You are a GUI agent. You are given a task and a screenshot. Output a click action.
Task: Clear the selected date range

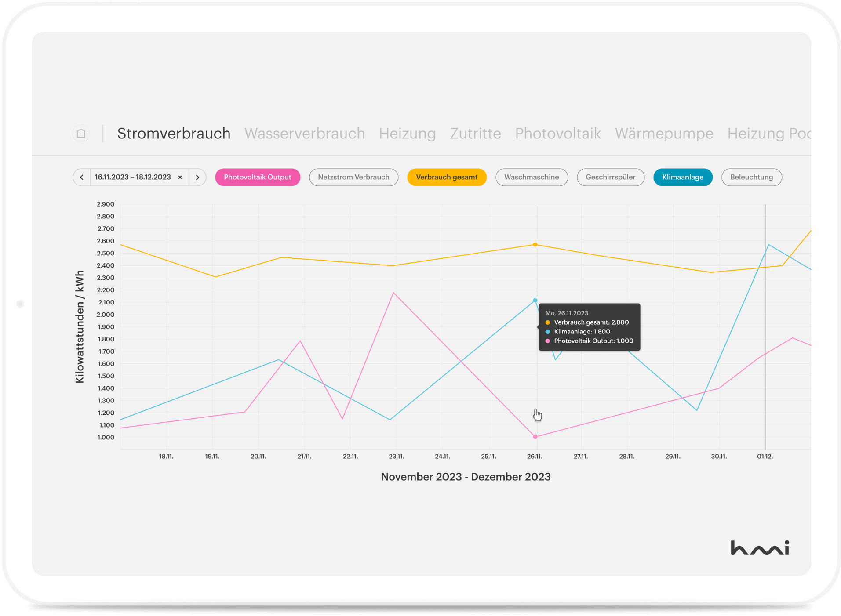click(180, 178)
